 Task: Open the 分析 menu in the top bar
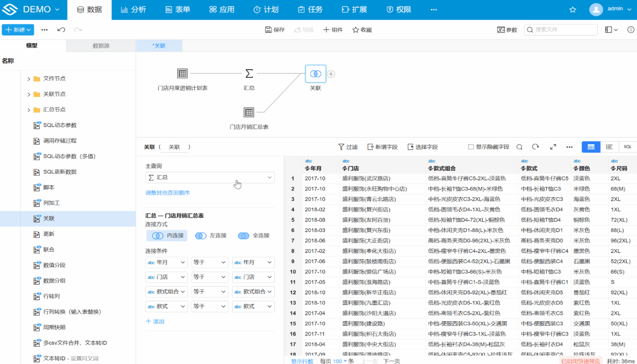point(133,9)
